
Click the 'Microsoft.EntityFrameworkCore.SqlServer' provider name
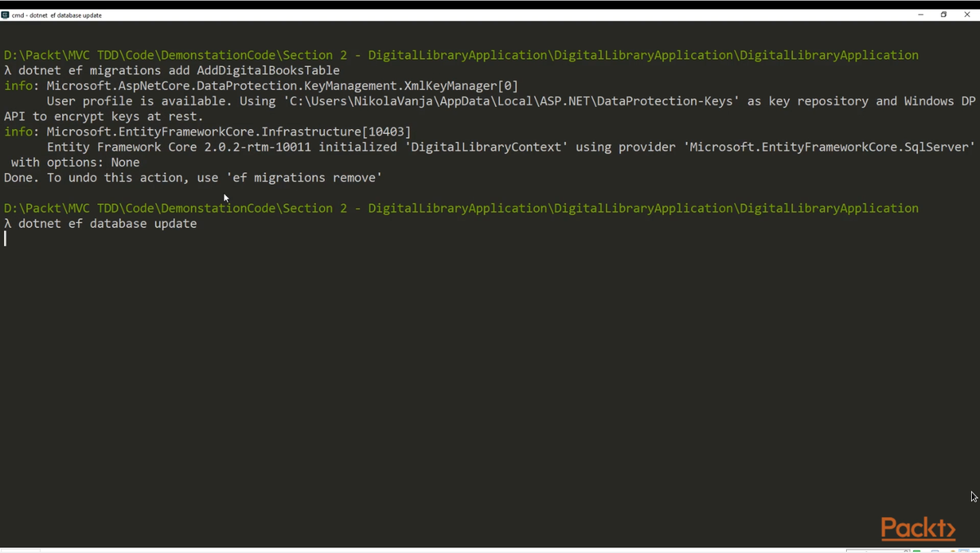(831, 147)
